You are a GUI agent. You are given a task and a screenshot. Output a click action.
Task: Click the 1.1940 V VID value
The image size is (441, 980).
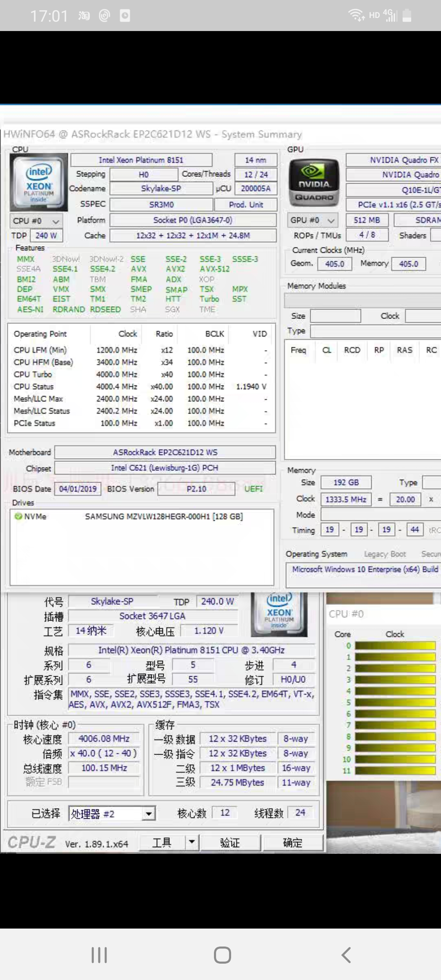[251, 387]
